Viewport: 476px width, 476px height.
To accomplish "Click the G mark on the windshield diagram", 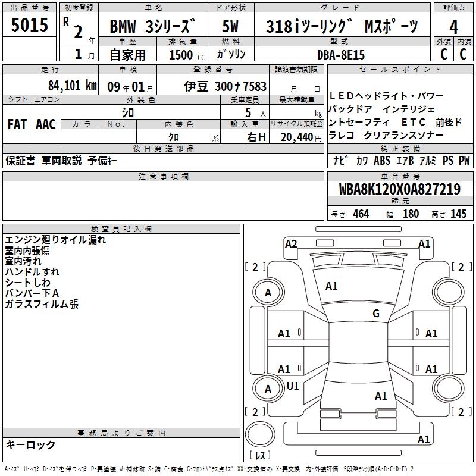I will tap(375, 314).
